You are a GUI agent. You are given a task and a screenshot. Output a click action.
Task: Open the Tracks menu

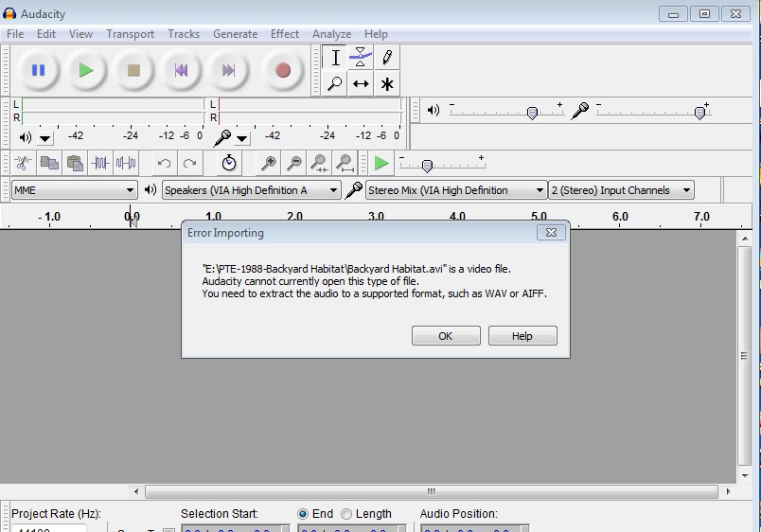(184, 34)
